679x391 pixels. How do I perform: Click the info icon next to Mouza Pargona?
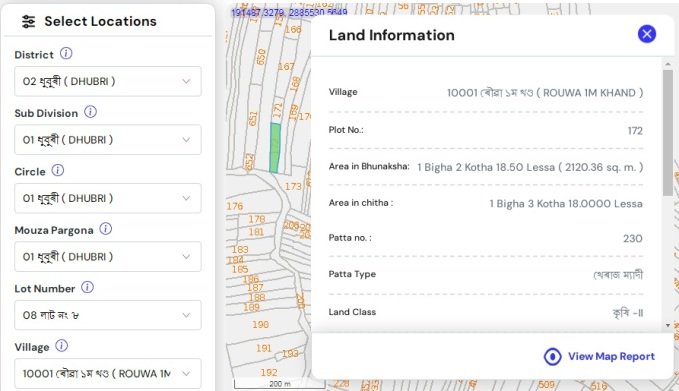pos(106,229)
